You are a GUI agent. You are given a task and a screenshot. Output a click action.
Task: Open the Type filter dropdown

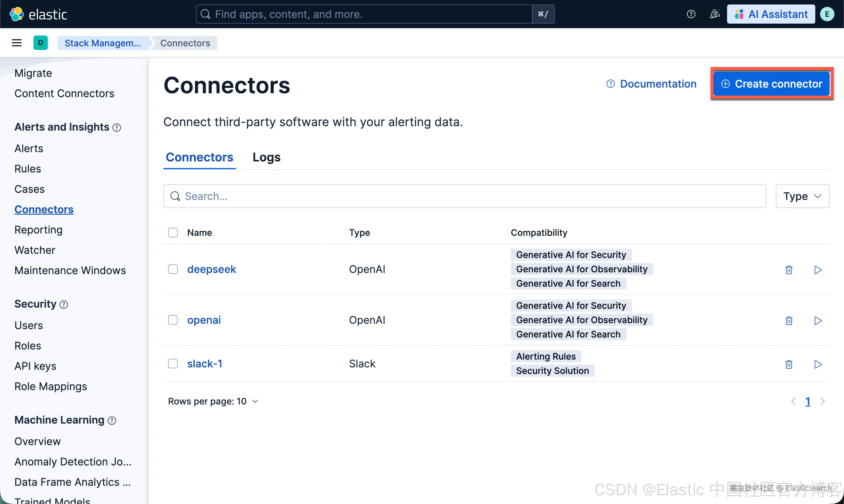click(x=802, y=196)
